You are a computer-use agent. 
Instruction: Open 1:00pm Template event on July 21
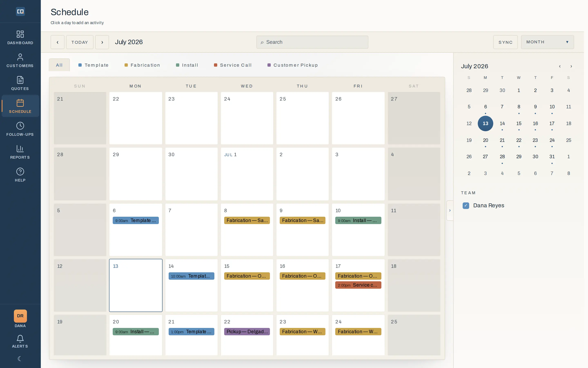pyautogui.click(x=192, y=332)
